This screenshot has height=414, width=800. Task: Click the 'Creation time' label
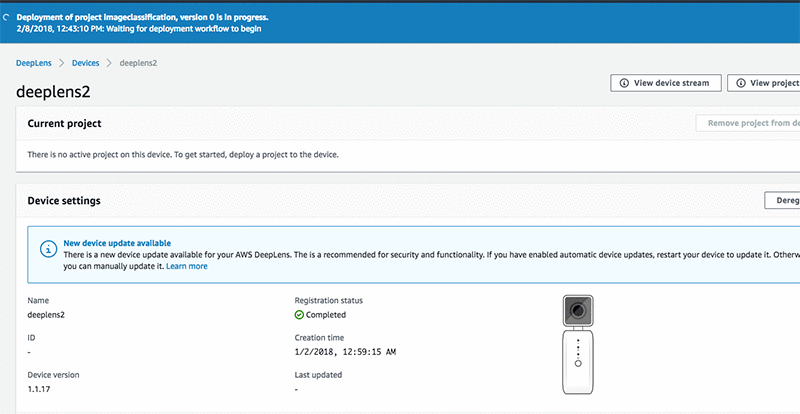point(319,338)
